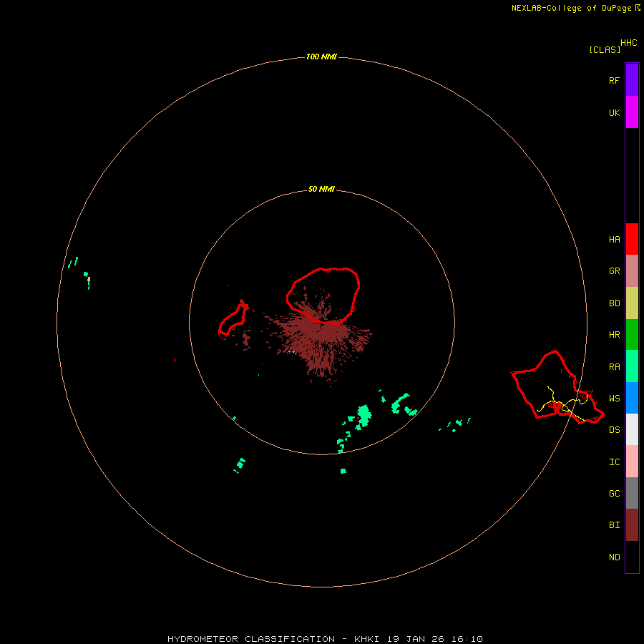
Task: Click the ND legend label
Action: (614, 557)
